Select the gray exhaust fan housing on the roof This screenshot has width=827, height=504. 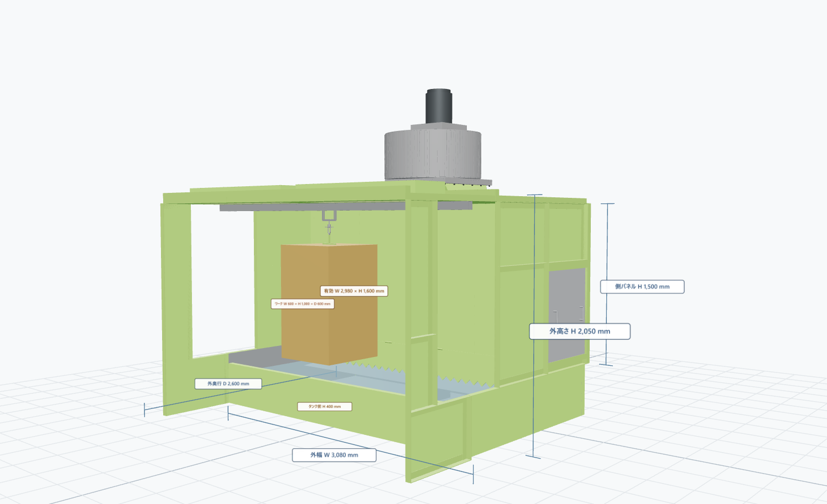coord(433,154)
